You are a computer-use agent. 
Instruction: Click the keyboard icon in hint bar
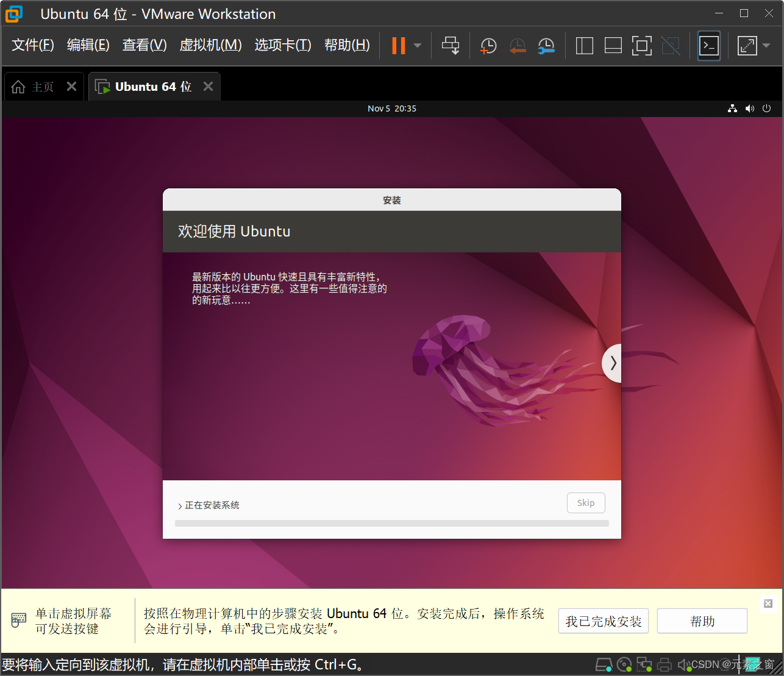point(19,621)
